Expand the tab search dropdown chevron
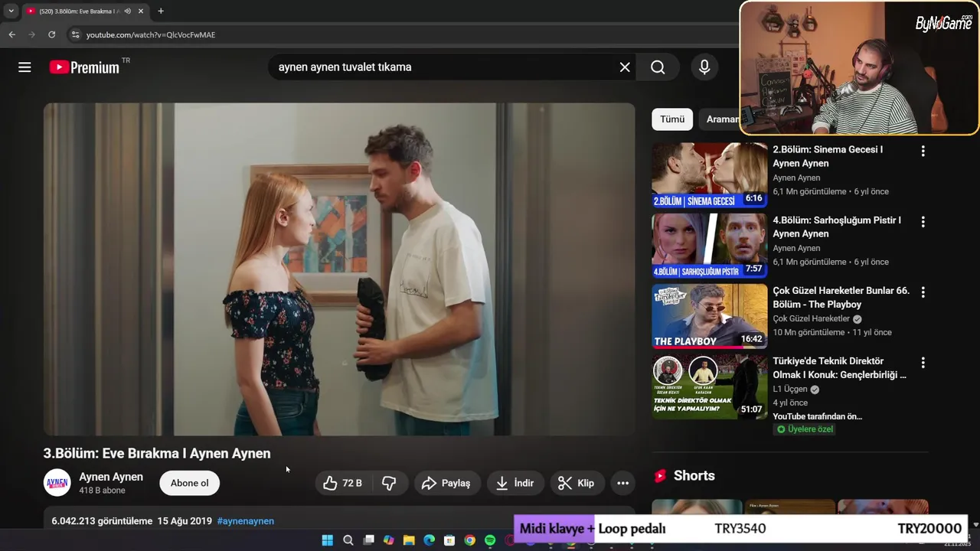The width and height of the screenshot is (980, 551). [x=11, y=11]
